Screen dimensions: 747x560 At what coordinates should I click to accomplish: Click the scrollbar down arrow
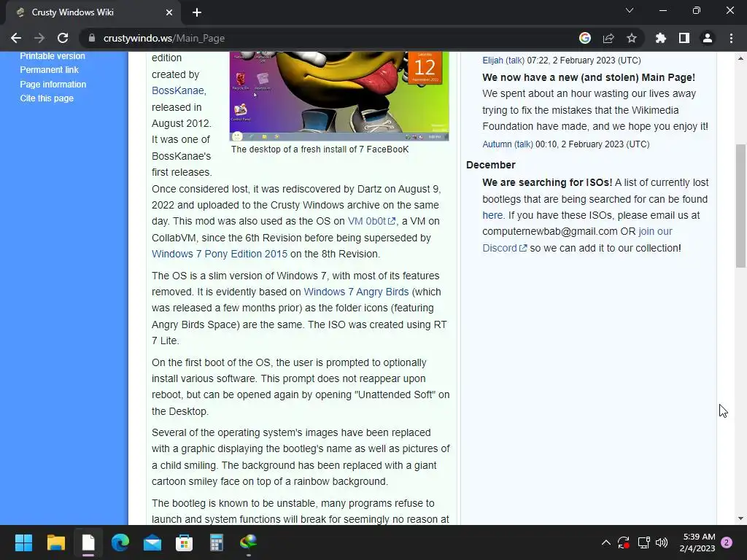(740, 518)
